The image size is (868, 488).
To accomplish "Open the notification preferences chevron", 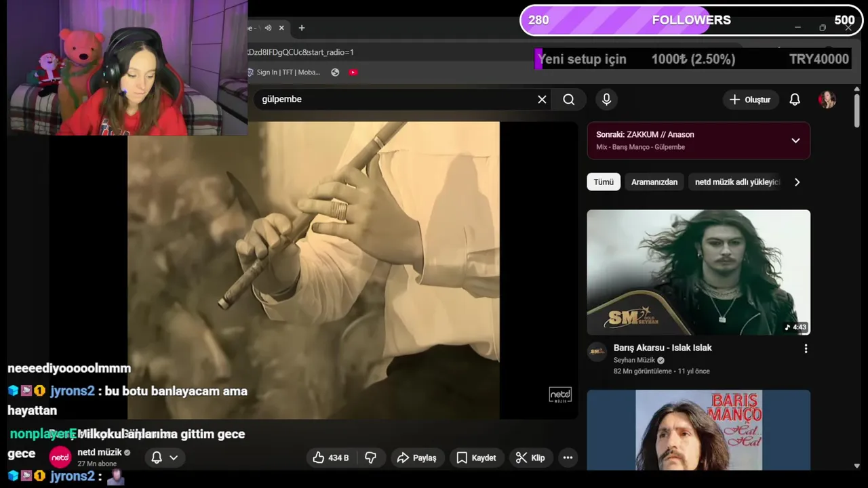I will tap(174, 457).
